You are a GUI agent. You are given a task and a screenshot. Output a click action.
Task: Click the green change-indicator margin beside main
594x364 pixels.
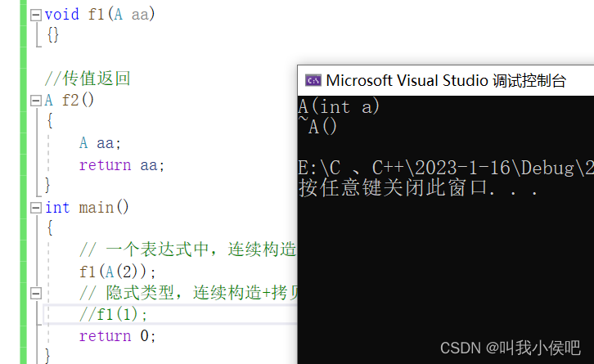(23, 208)
